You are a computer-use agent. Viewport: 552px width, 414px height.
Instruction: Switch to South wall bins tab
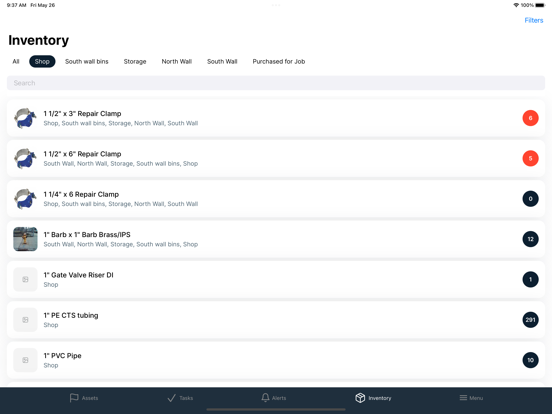(87, 61)
